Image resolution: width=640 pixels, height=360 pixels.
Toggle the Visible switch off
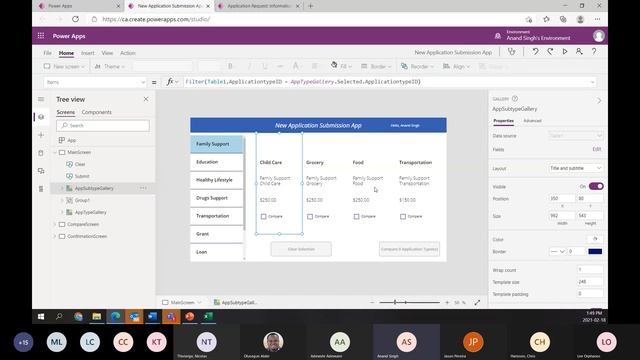596,187
